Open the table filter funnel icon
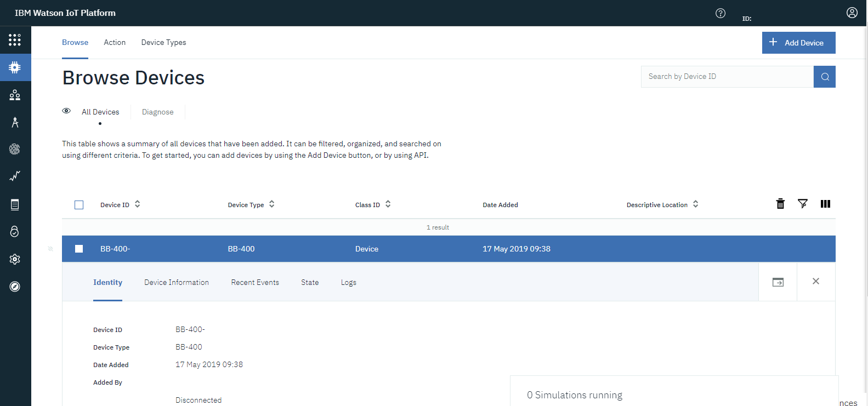Image resolution: width=868 pixels, height=406 pixels. pos(803,204)
